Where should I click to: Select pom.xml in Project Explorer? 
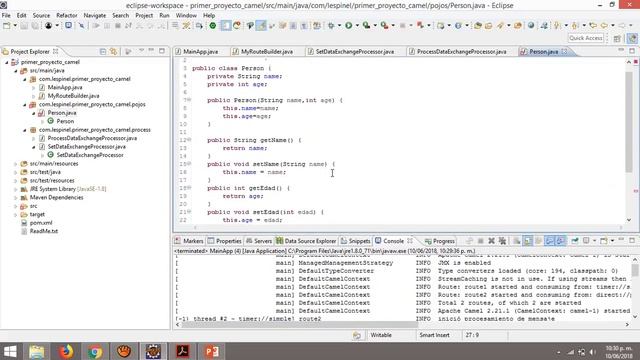click(41, 223)
